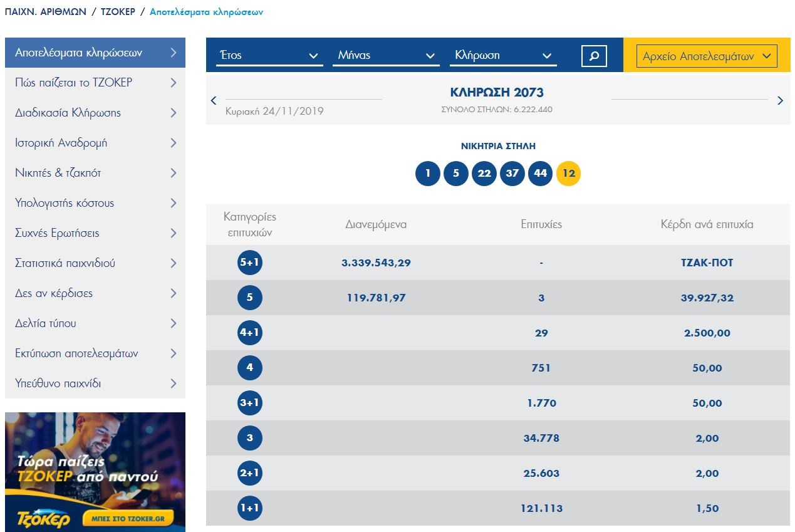Open the Έτος year dropdown
The height and width of the screenshot is (532, 795).
[269, 55]
